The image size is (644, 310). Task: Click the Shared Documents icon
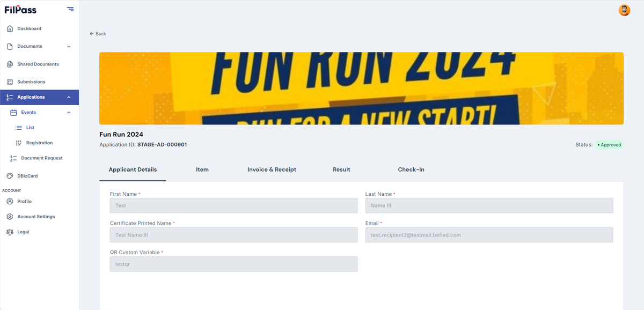10,64
